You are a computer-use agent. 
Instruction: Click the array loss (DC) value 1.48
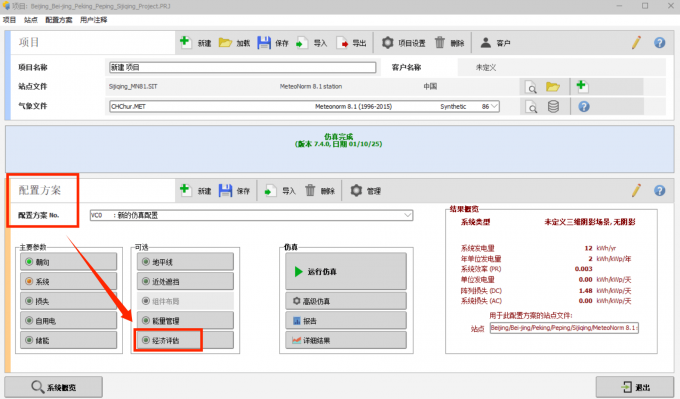click(x=585, y=291)
